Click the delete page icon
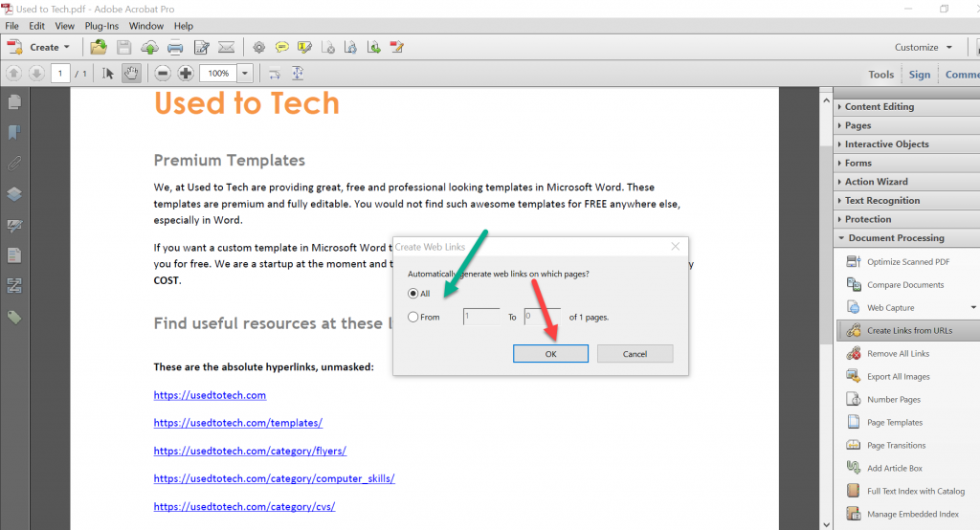The image size is (980, 530). coord(328,47)
